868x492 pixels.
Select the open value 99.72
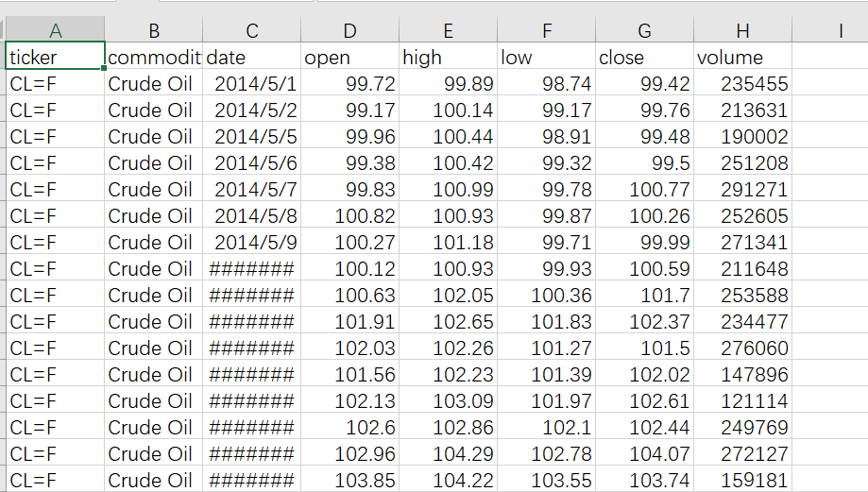coord(349,84)
